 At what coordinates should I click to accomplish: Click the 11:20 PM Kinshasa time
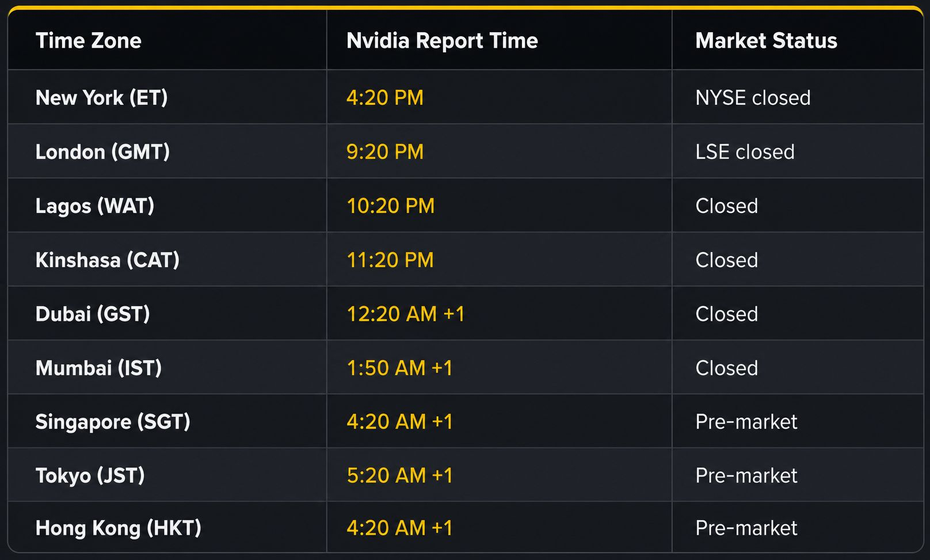pyautogui.click(x=390, y=260)
